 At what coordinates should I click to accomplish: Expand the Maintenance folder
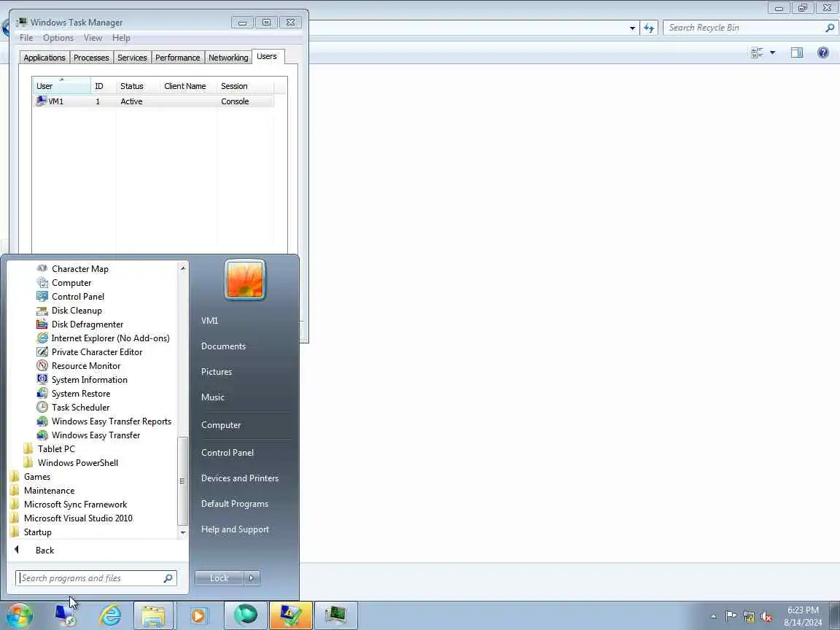point(42,491)
